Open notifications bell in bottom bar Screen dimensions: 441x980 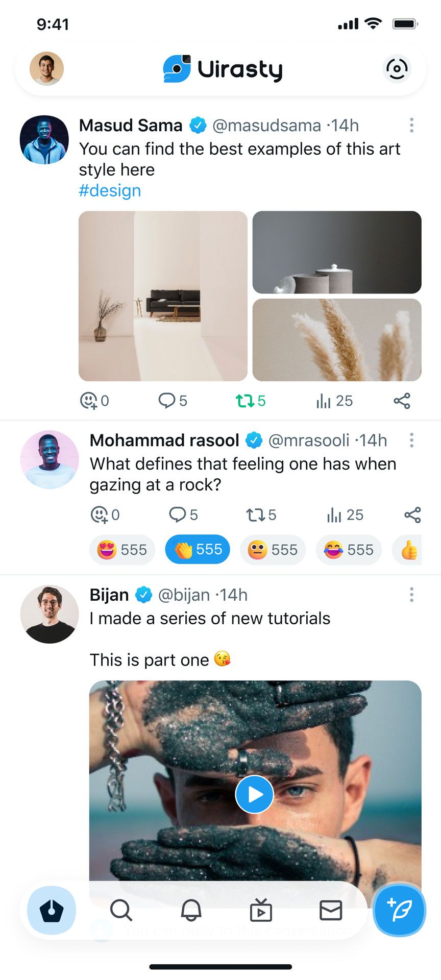coord(191,910)
